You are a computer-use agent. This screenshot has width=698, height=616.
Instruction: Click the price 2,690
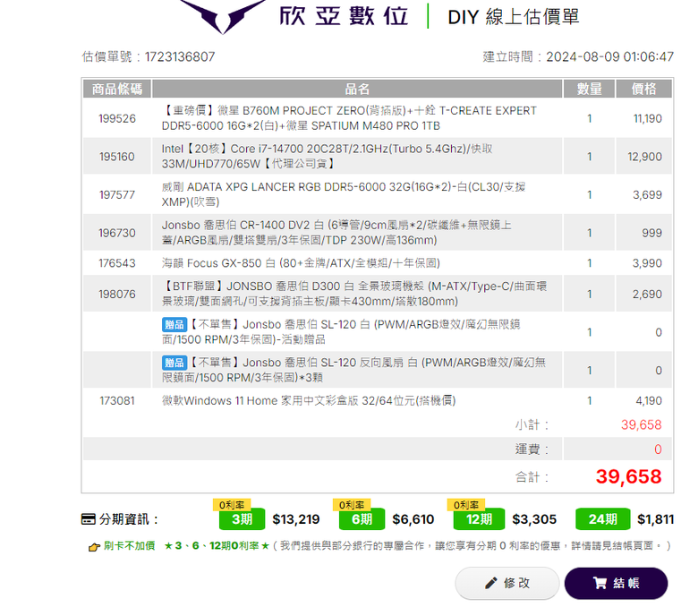(x=647, y=295)
